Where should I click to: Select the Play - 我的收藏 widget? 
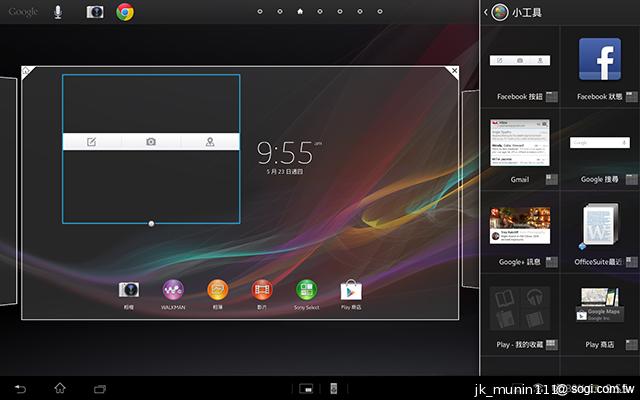point(520,308)
